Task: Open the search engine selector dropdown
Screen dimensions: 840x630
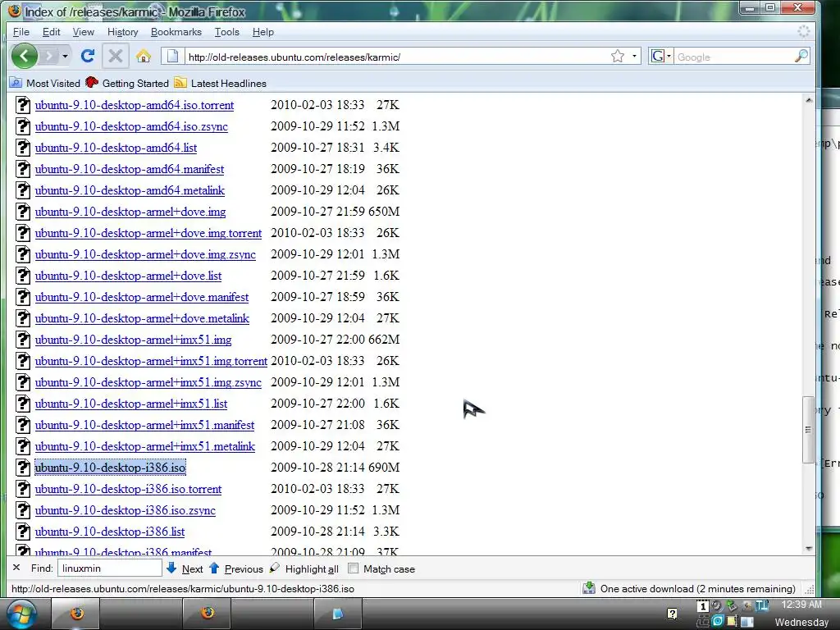Action: [660, 56]
